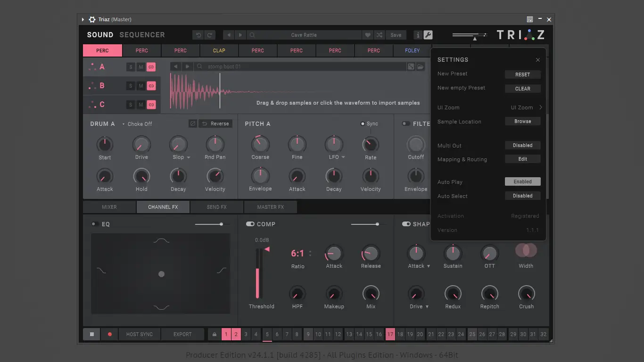Open the Choke Off dropdown in Drum A
Image resolution: width=644 pixels, height=362 pixels.
pos(137,124)
